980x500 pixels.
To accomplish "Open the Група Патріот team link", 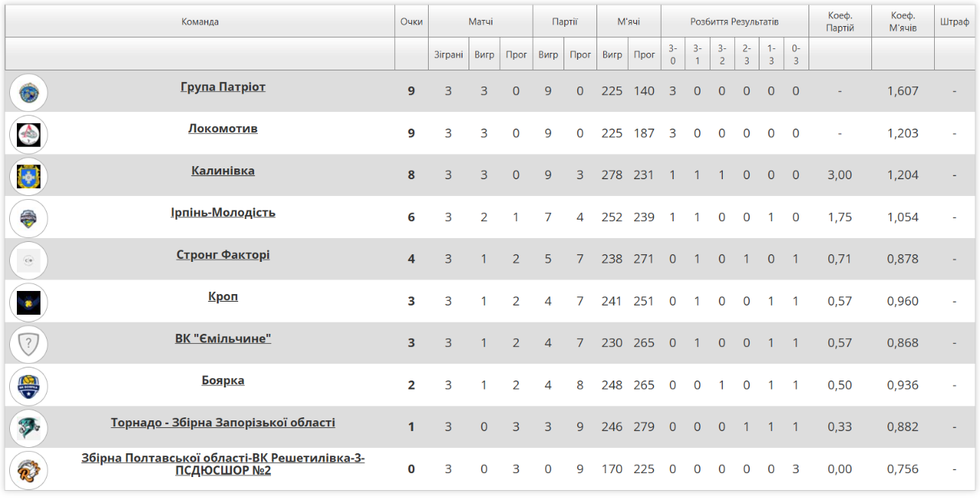I will 223,87.
